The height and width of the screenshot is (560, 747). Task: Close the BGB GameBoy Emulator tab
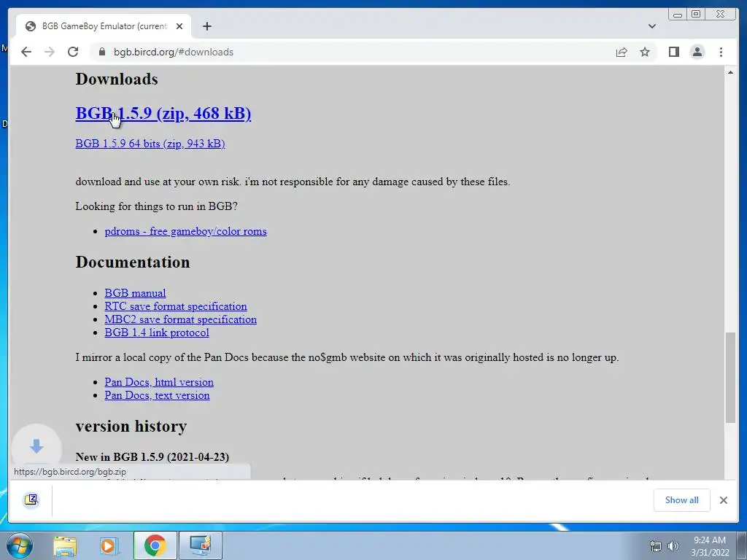[179, 26]
